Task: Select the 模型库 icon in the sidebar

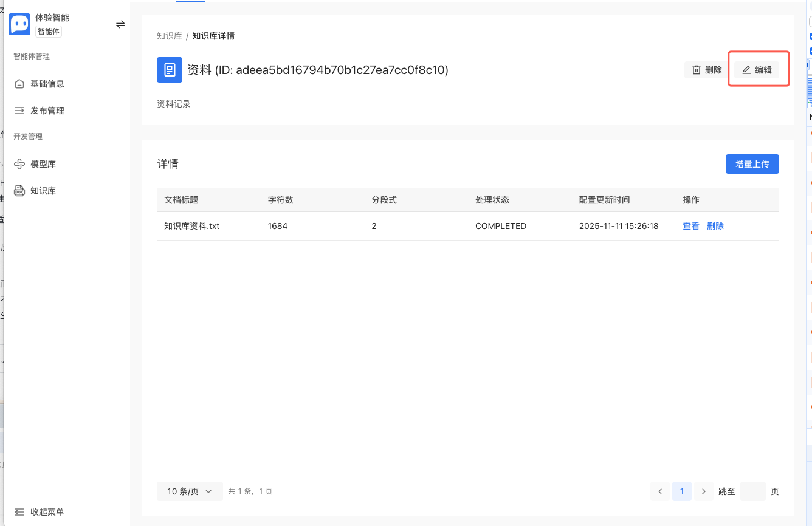Action: tap(19, 163)
